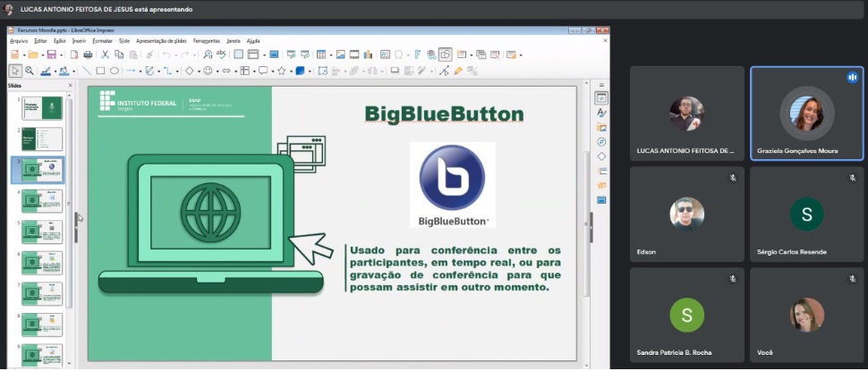This screenshot has height=371, width=868.
Task: Select the Zoom and pan tool
Action: 30,71
